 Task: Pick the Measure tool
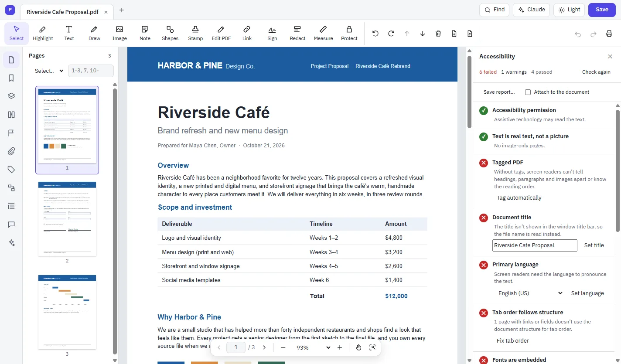(323, 34)
